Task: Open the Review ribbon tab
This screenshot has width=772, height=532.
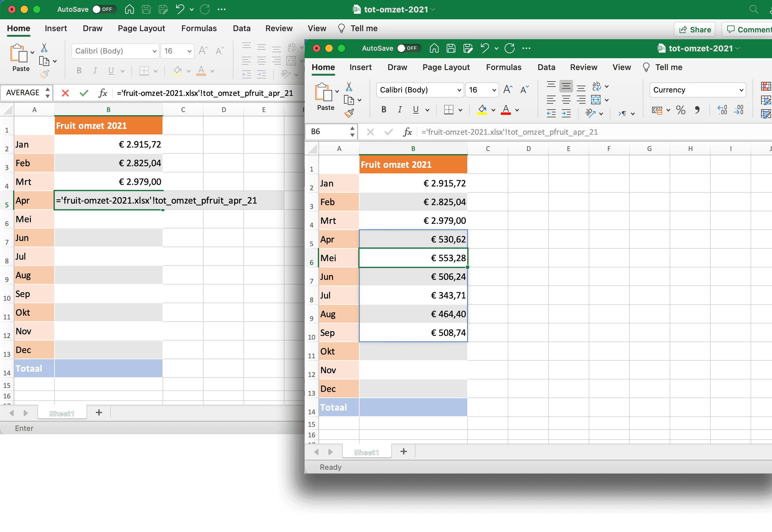Action: click(584, 67)
